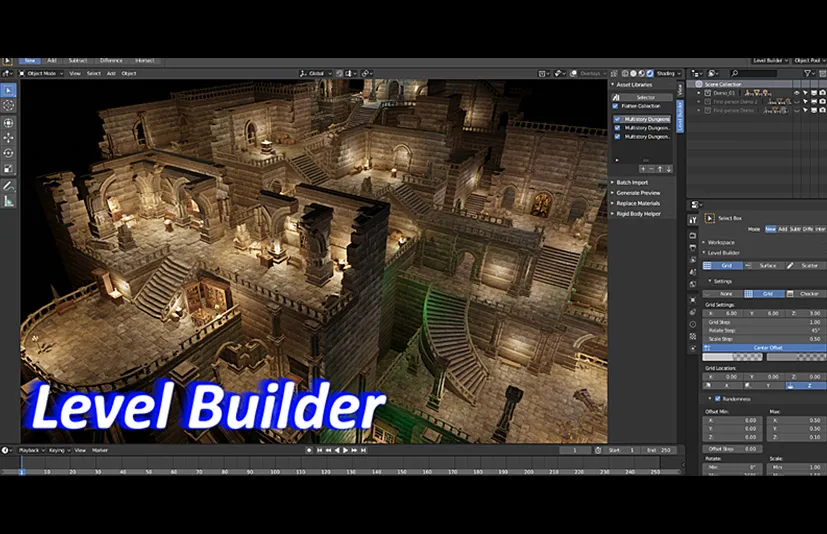Open the viewport Select menu
The height and width of the screenshot is (534, 827).
pos(93,73)
